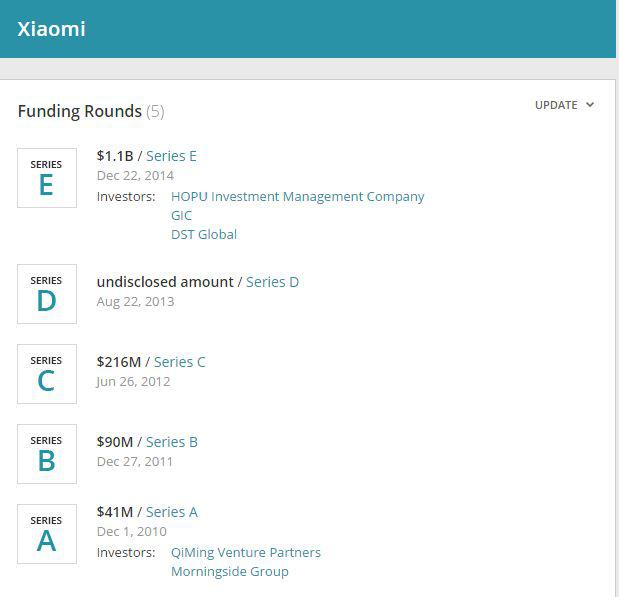Select the GIC investor link
The height and width of the screenshot is (597, 619).
point(181,216)
